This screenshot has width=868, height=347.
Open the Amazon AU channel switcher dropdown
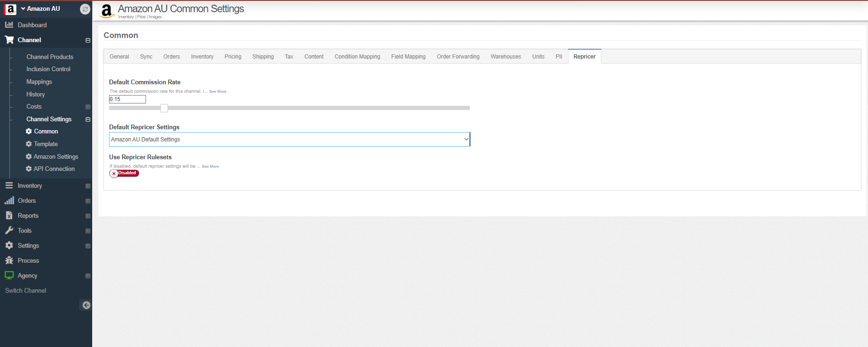(x=40, y=9)
